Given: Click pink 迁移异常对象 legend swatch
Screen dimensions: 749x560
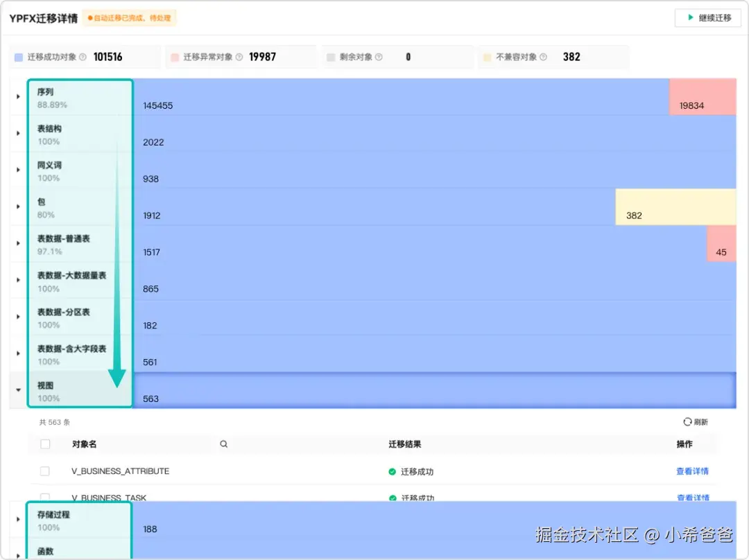Looking at the screenshot, I should point(175,58).
